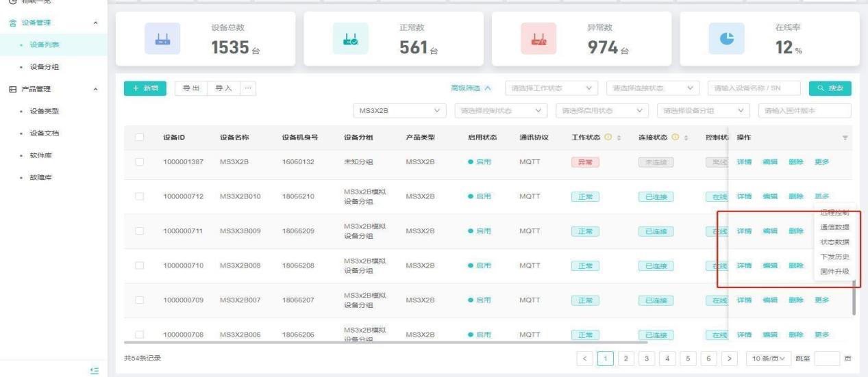Click the 请输入设备名称 / SN search field

pos(754,88)
